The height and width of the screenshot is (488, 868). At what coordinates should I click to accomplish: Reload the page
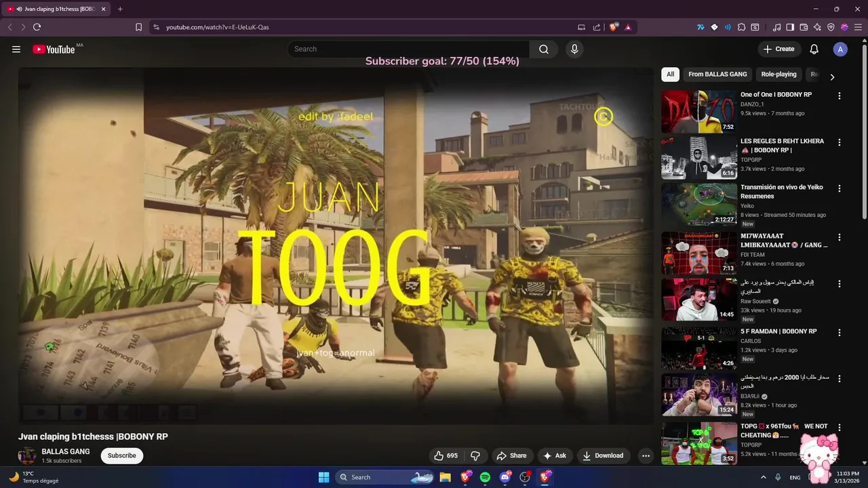pyautogui.click(x=37, y=27)
